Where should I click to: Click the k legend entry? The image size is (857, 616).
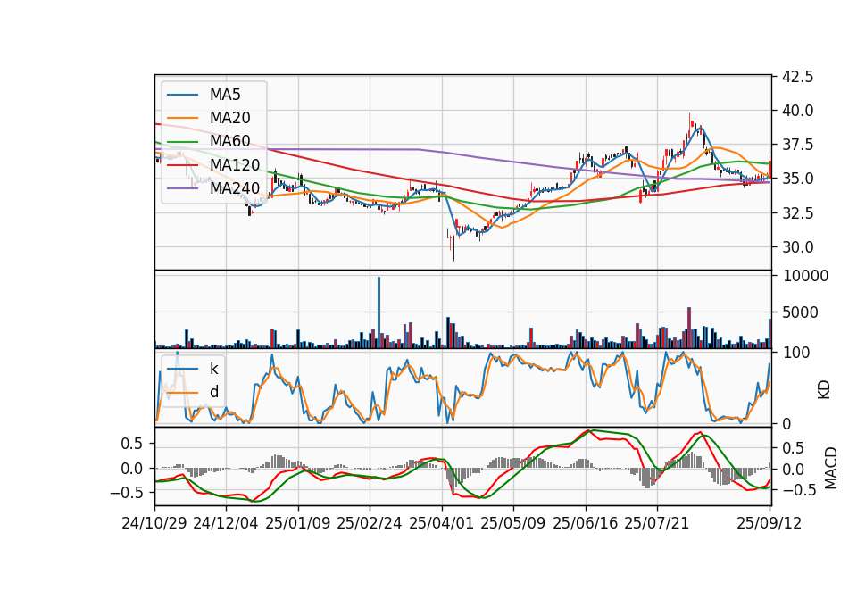pos(213,369)
